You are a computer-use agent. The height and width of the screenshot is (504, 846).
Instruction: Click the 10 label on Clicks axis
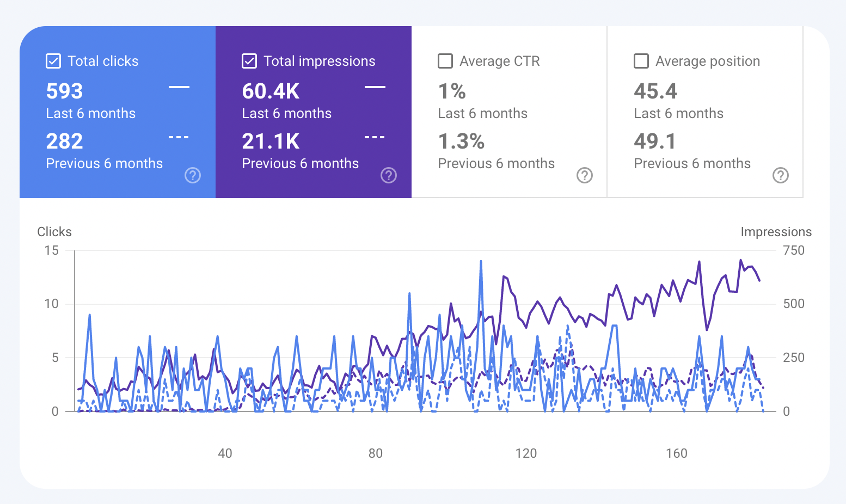(x=52, y=304)
